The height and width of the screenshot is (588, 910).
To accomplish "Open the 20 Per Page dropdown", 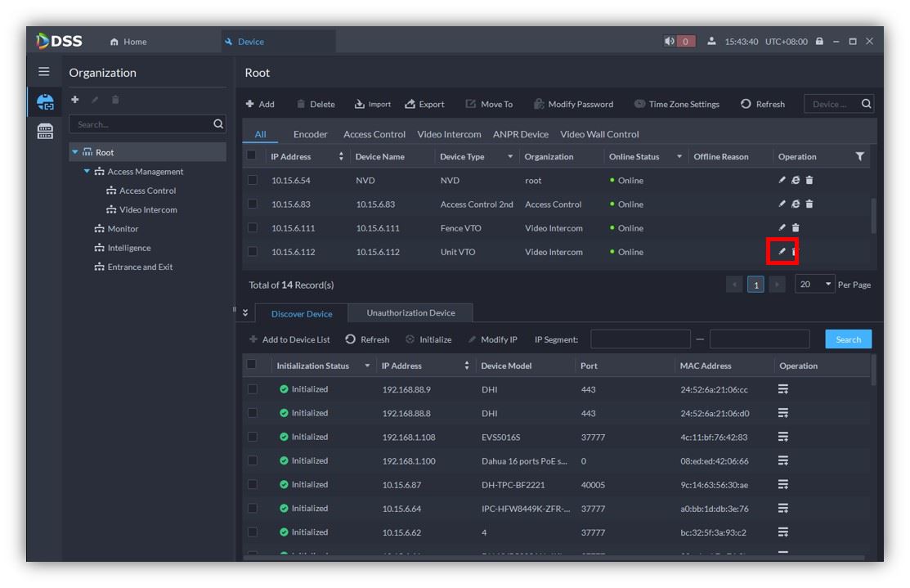I will 814,285.
